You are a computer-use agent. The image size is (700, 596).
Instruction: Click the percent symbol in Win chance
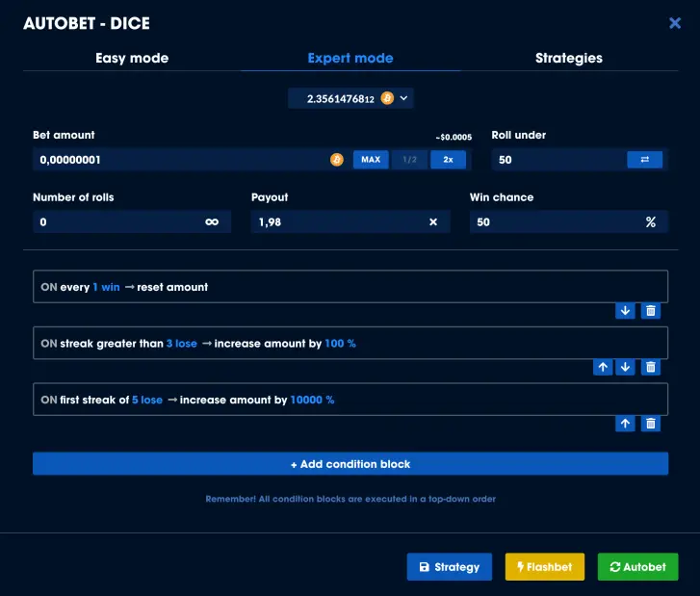pos(651,221)
